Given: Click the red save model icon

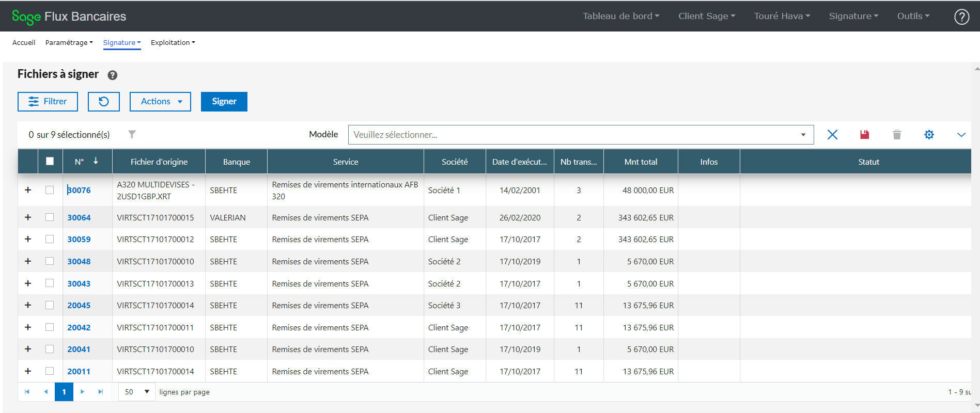Looking at the screenshot, I should 864,135.
